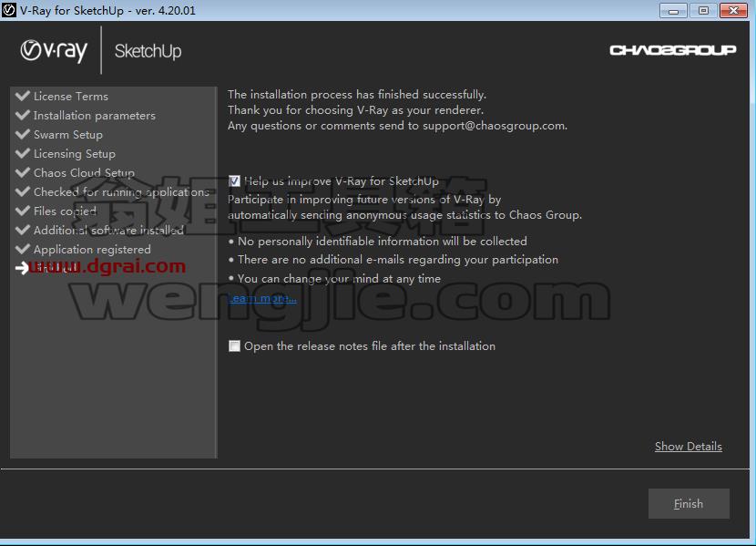
Task: Select the Checked for running applications step
Action: 121,192
